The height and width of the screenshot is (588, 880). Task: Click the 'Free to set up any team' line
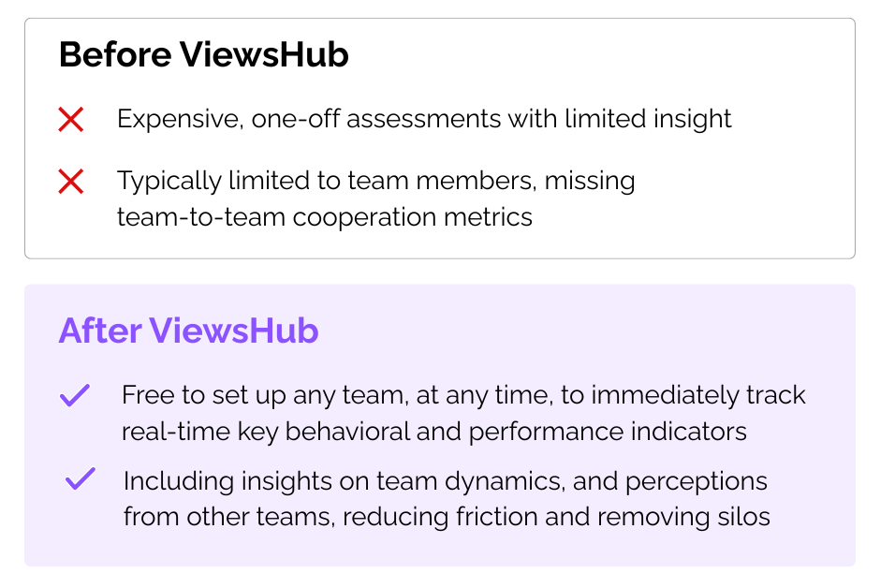tap(463, 395)
